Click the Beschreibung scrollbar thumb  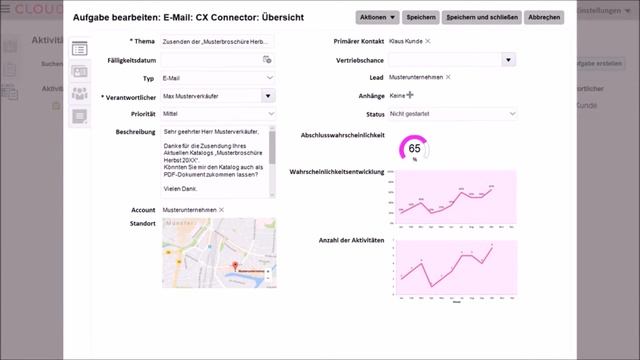(272, 147)
